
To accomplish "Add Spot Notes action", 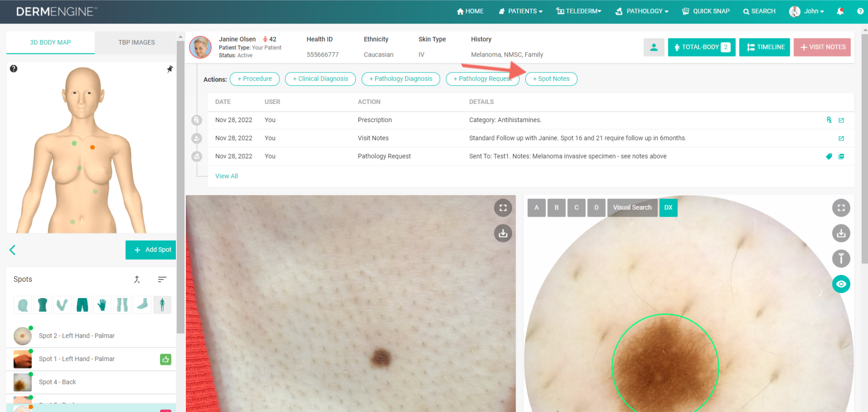I will point(551,79).
